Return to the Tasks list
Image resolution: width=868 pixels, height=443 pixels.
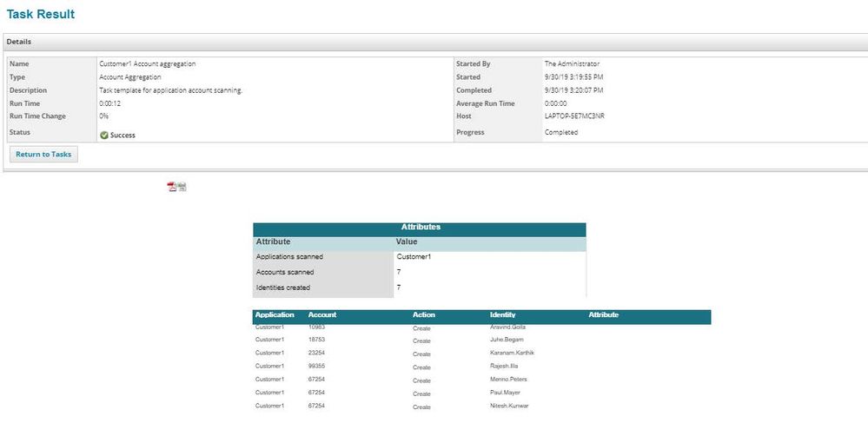43,155
